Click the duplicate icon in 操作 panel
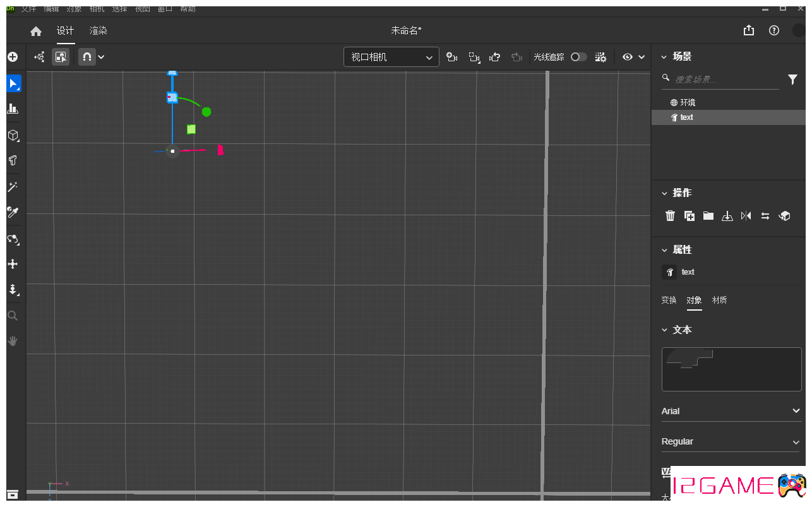Viewport: 812px width, 507px height. click(x=690, y=216)
